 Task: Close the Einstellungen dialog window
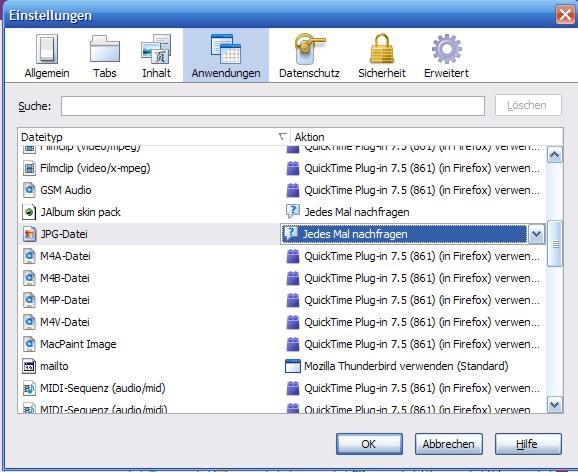pyautogui.click(x=565, y=15)
